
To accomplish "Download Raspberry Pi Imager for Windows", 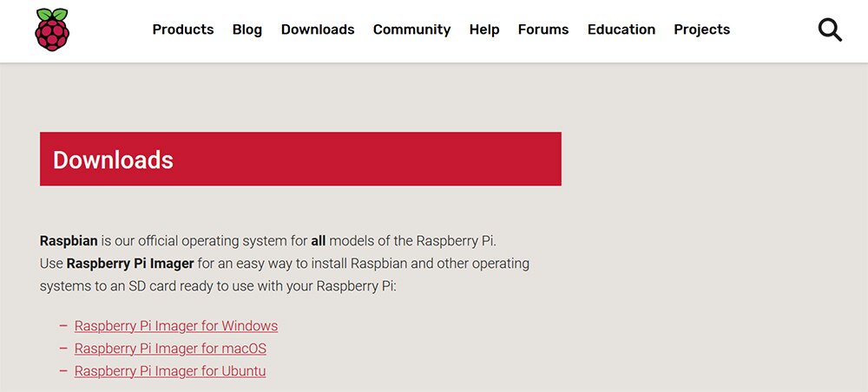I will click(176, 325).
